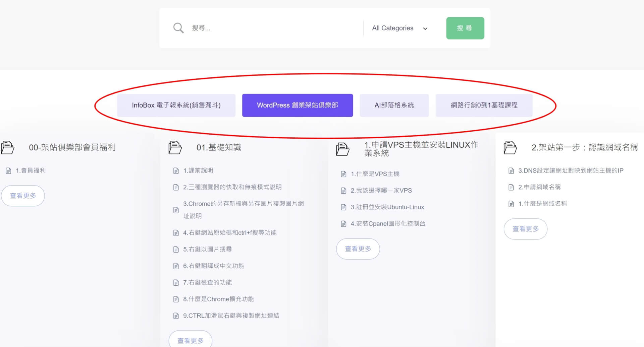
Task: Click document icon next to 2.申請網域名稱
Action: (511, 187)
